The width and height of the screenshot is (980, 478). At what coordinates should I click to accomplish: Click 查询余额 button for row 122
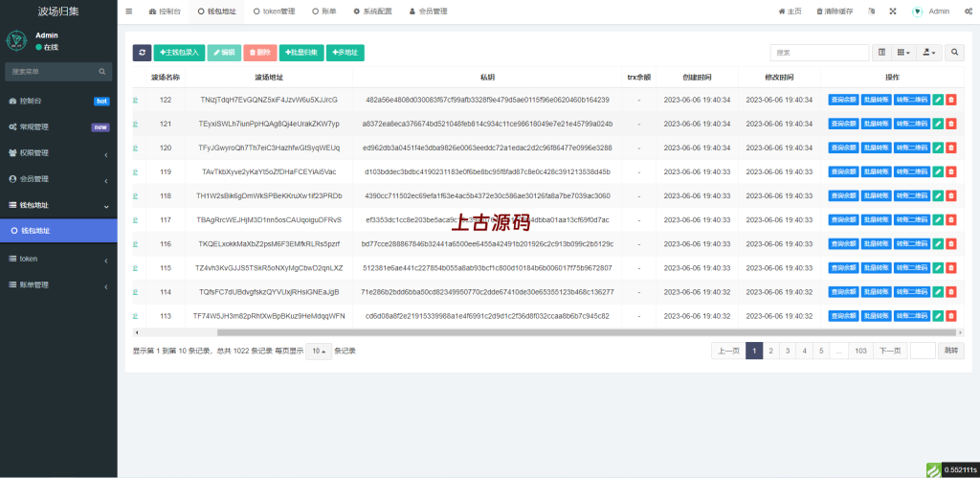(x=843, y=100)
